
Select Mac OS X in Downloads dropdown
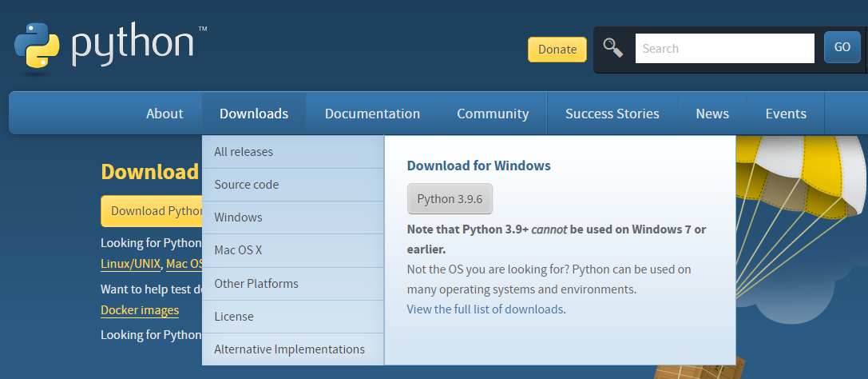pyautogui.click(x=293, y=250)
